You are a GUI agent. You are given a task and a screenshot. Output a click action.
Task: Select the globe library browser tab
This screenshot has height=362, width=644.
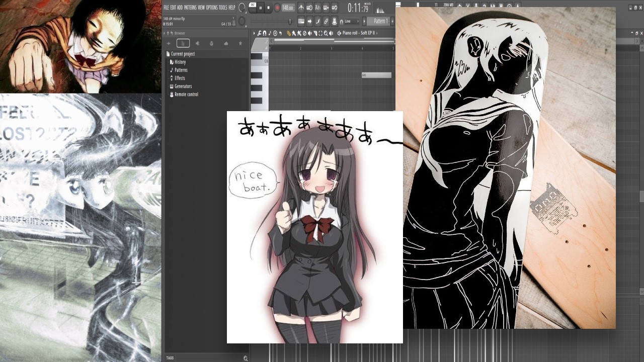[x=211, y=43]
